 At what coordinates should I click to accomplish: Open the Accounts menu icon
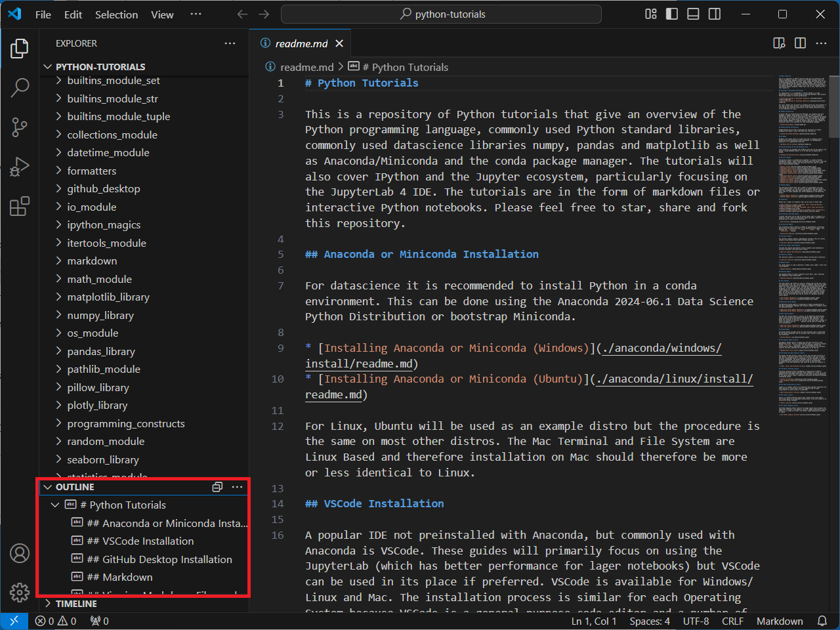point(20,553)
